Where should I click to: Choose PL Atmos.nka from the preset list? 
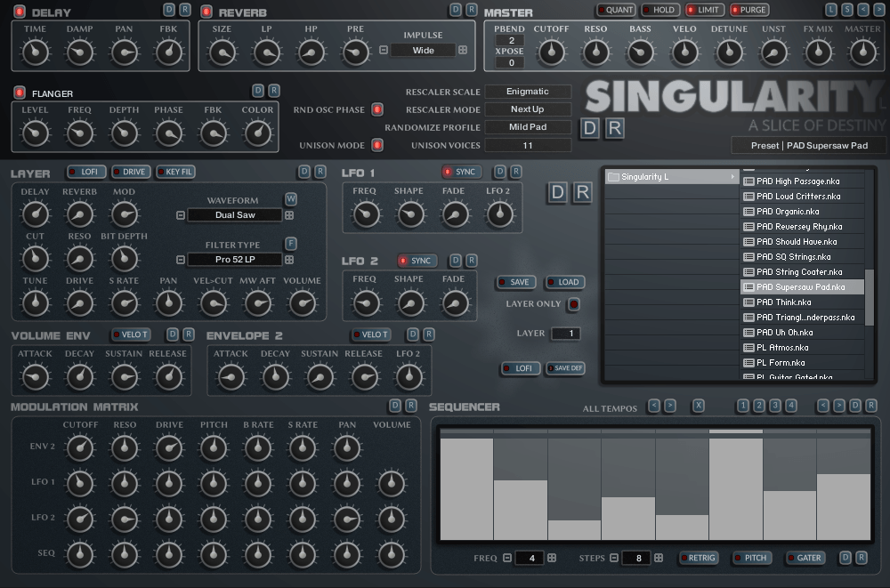[782, 348]
